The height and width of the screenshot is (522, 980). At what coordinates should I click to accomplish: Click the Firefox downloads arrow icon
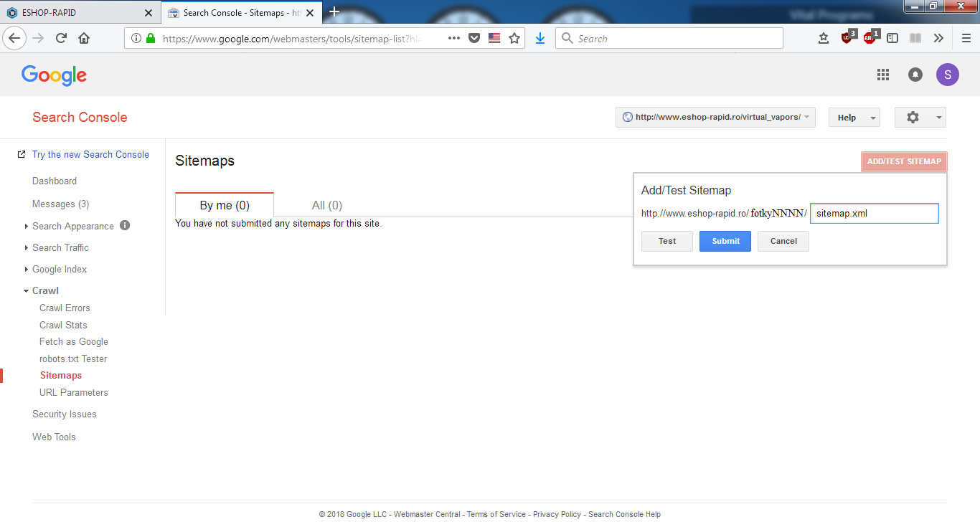point(540,39)
